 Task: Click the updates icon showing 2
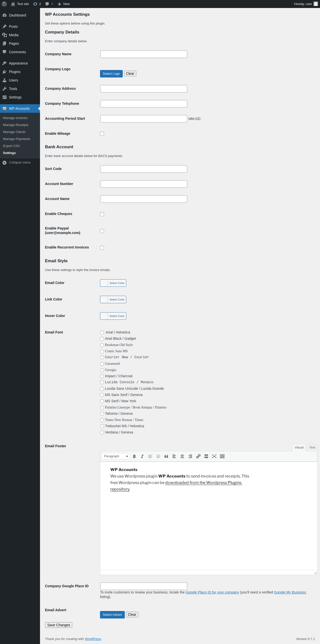pos(35,4)
